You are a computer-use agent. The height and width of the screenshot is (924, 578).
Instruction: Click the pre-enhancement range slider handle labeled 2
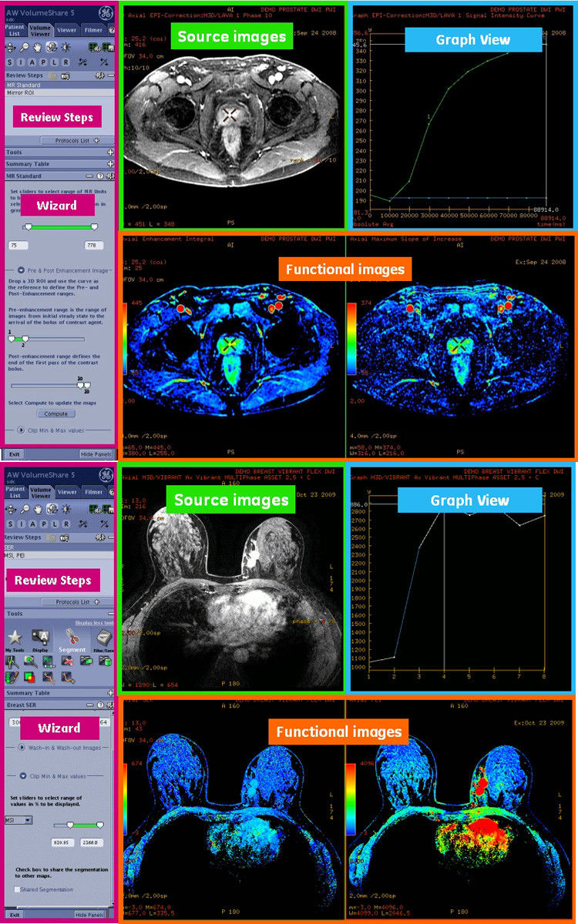pos(25,339)
